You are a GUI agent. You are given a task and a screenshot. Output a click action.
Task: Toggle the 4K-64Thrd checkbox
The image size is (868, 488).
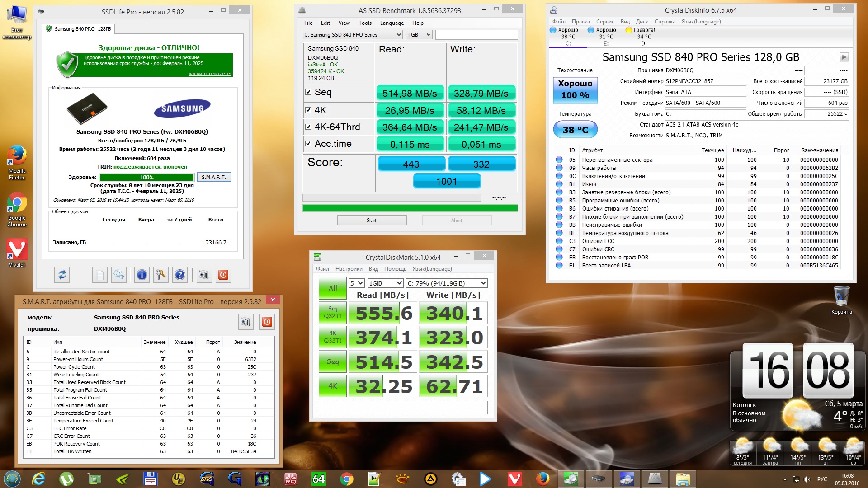tap(308, 127)
